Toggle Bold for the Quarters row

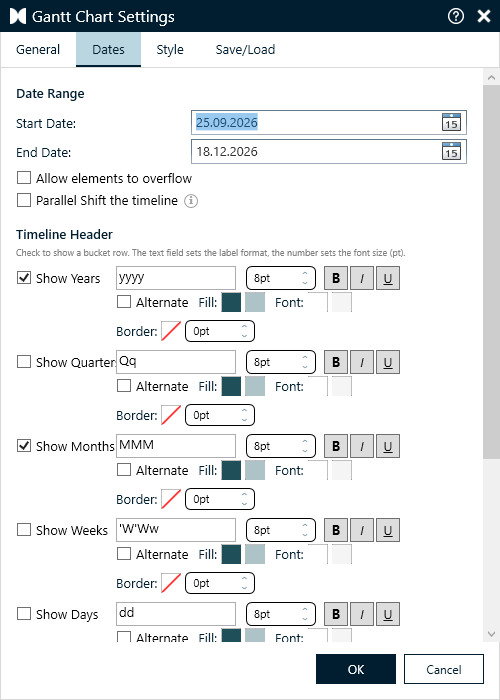(336, 362)
